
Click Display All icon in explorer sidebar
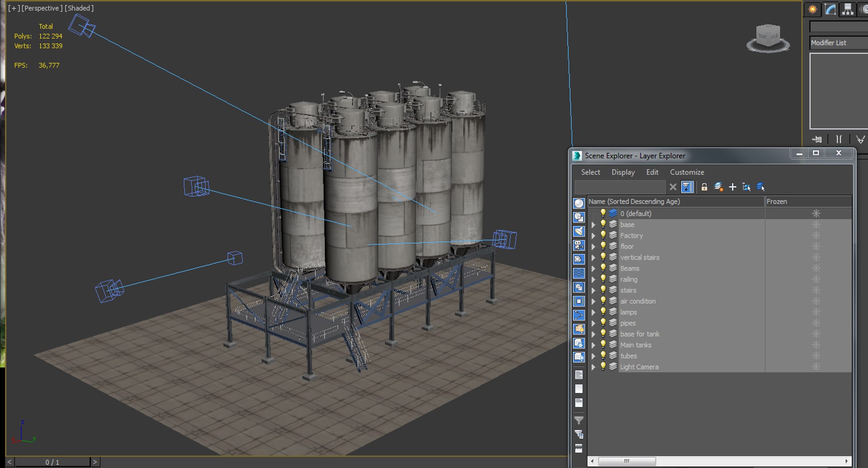579,375
